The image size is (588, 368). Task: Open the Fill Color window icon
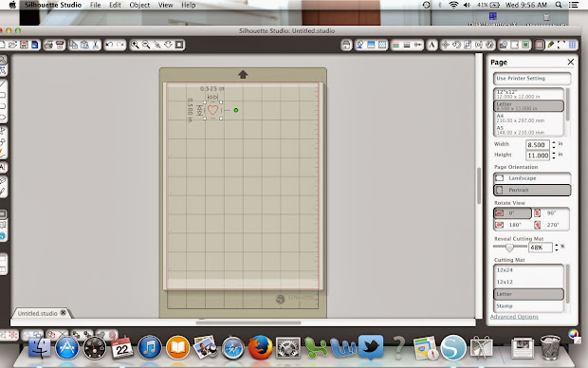pyautogui.click(x=360, y=46)
